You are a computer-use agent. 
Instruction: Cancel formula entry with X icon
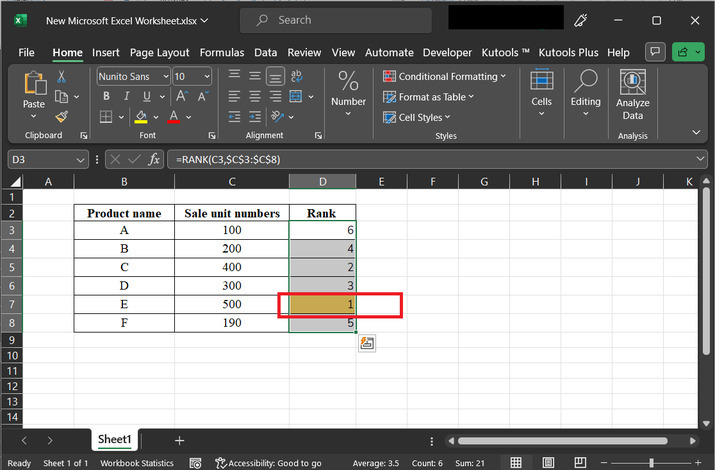pyautogui.click(x=115, y=159)
